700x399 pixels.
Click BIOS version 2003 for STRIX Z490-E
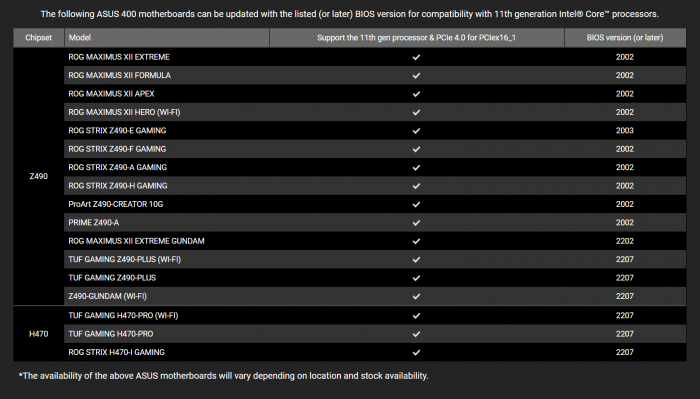pyautogui.click(x=625, y=131)
